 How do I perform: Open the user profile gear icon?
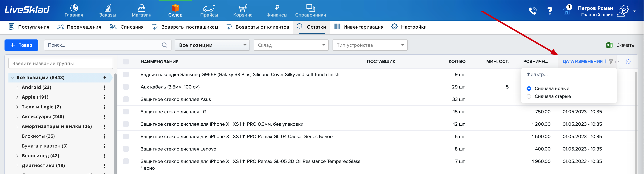(x=623, y=11)
